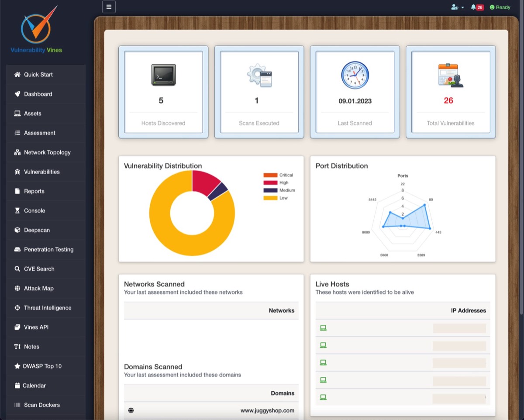Image resolution: width=524 pixels, height=420 pixels.
Task: Click the port 443 data point on radar chart
Action: point(430,228)
